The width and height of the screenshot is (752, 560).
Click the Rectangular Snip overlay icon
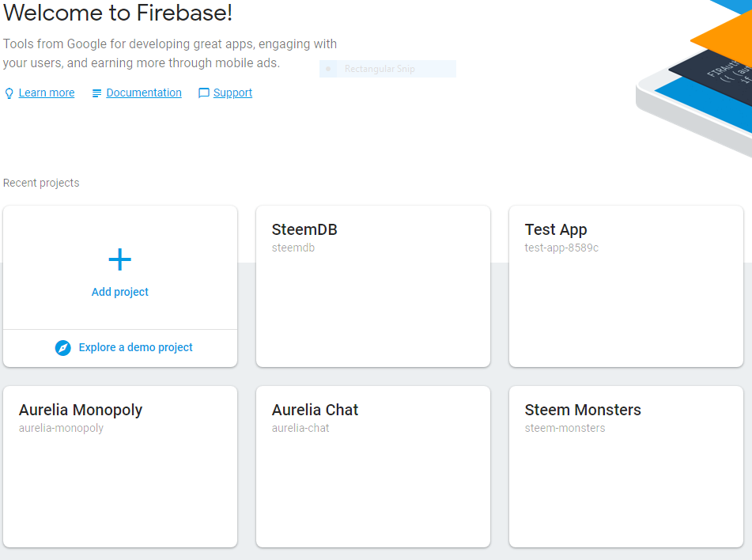pos(328,69)
